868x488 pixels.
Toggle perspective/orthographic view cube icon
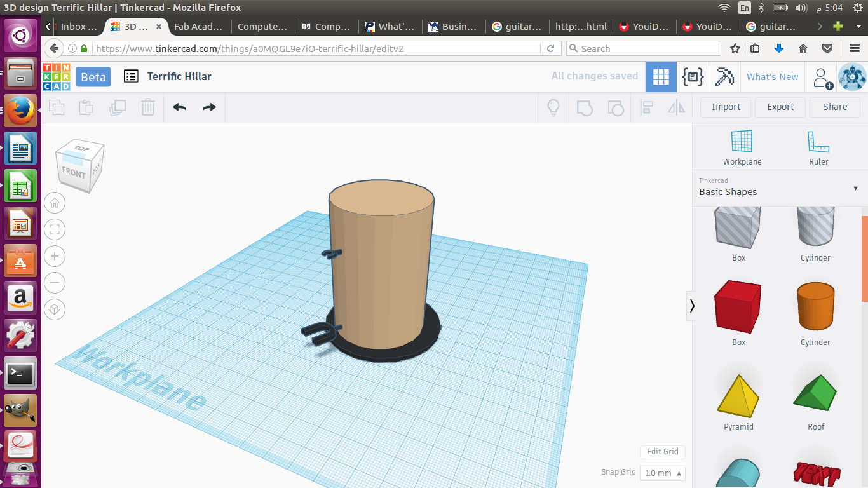pyautogui.click(x=55, y=309)
